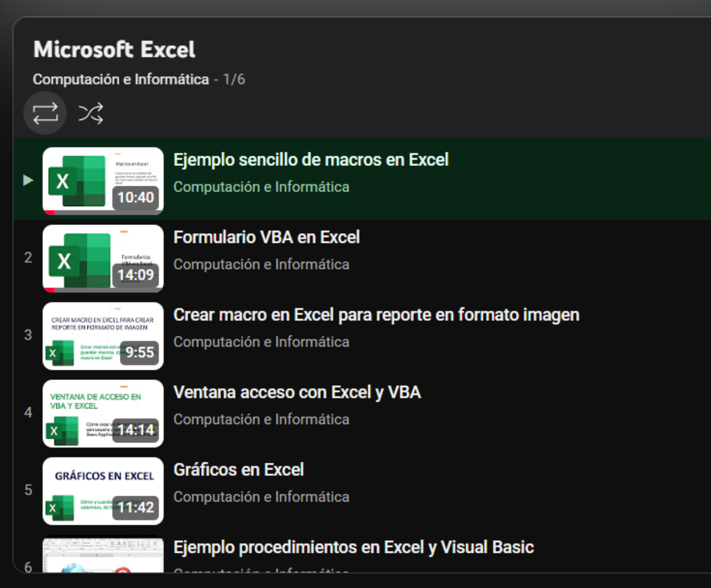Viewport: 711px width, 588px height.
Task: Select thumbnail of the 9:55 video
Action: [103, 336]
